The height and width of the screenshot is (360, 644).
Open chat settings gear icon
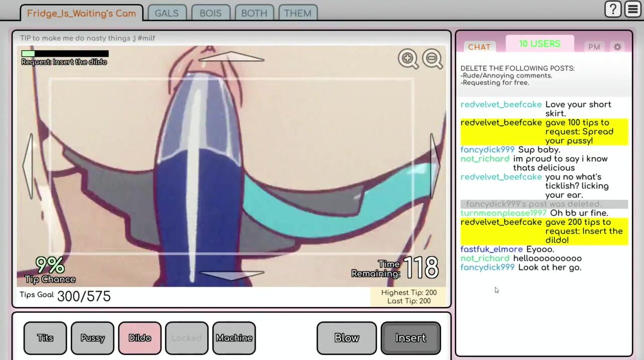pyautogui.click(x=617, y=47)
